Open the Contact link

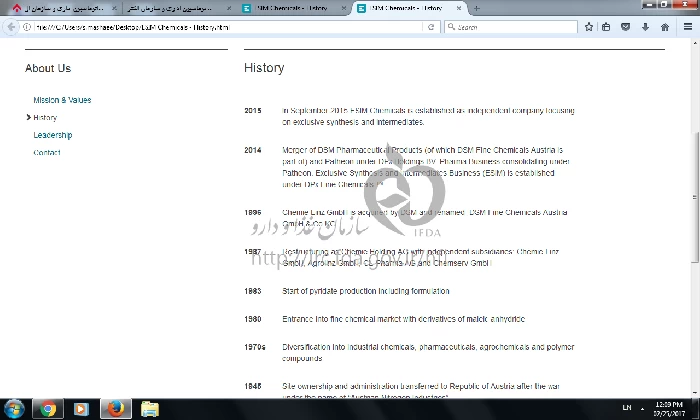(x=47, y=152)
